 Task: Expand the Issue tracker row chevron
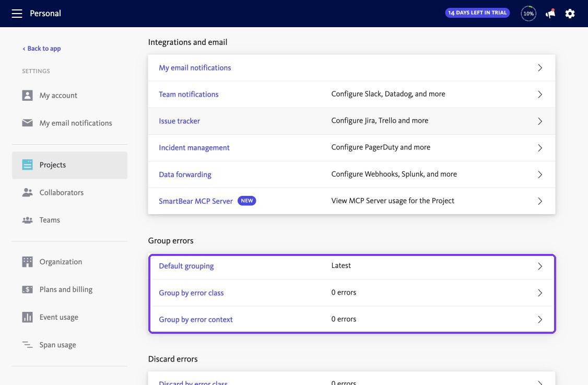point(540,121)
